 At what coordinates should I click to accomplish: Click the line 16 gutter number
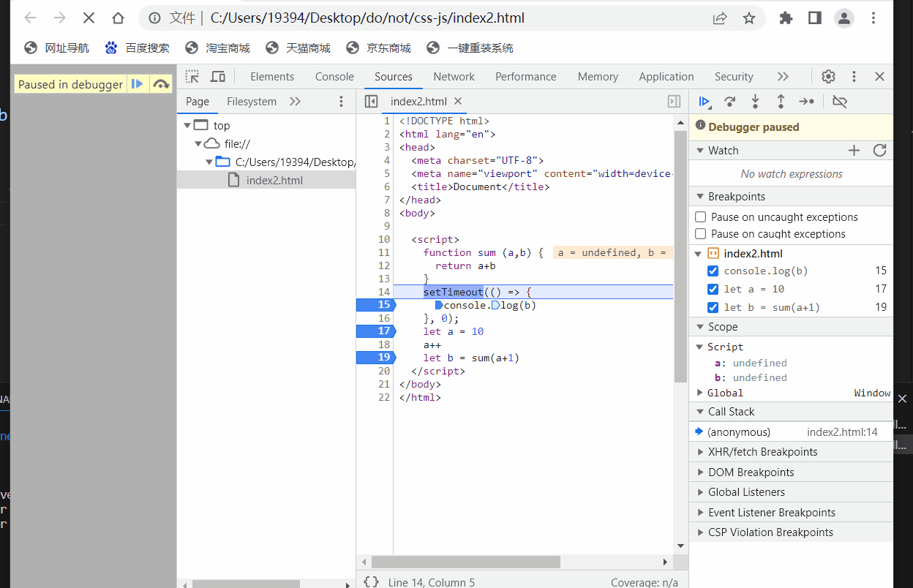click(384, 319)
